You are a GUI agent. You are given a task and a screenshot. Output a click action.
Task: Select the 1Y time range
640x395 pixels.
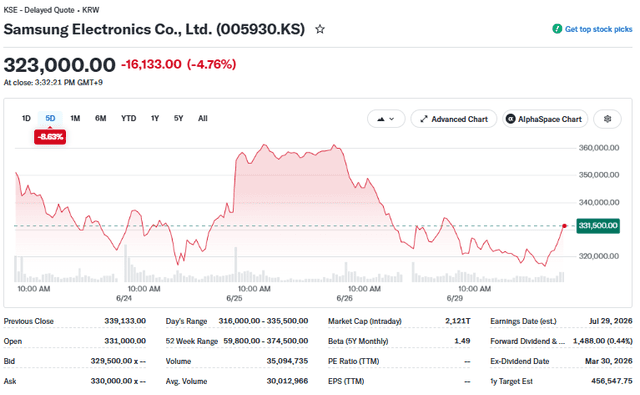click(155, 118)
